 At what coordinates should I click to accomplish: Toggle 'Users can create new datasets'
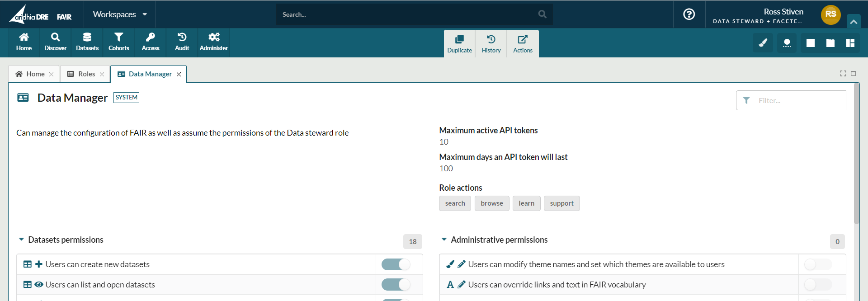pyautogui.click(x=396, y=264)
